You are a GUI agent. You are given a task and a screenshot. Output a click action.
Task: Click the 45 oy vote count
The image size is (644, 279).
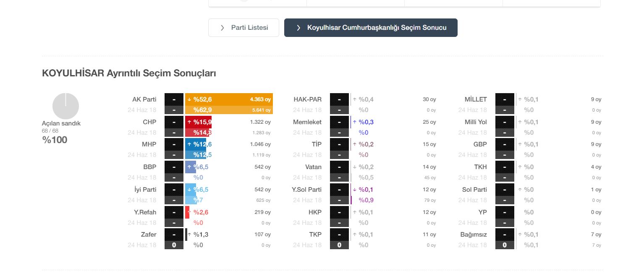pos(430,177)
